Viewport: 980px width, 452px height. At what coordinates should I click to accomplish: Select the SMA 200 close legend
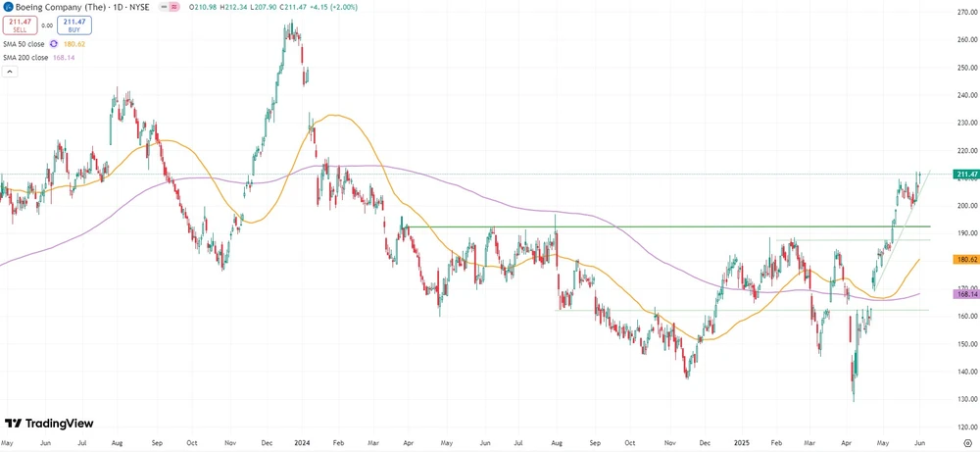coord(25,58)
